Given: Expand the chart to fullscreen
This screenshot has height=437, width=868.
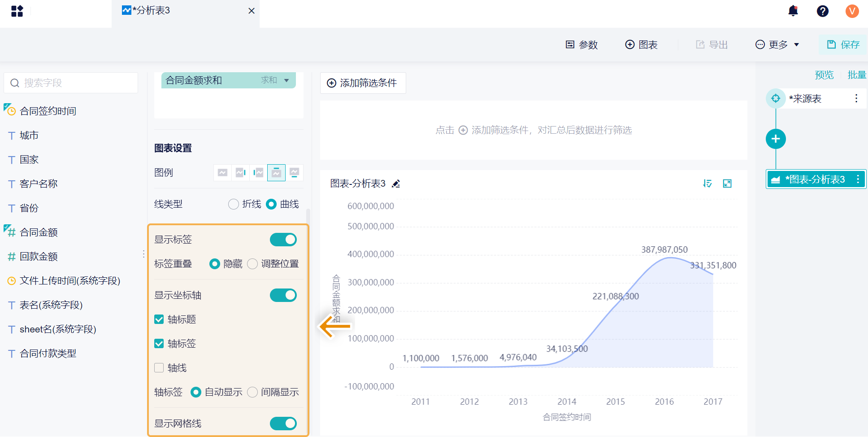Looking at the screenshot, I should pos(727,184).
